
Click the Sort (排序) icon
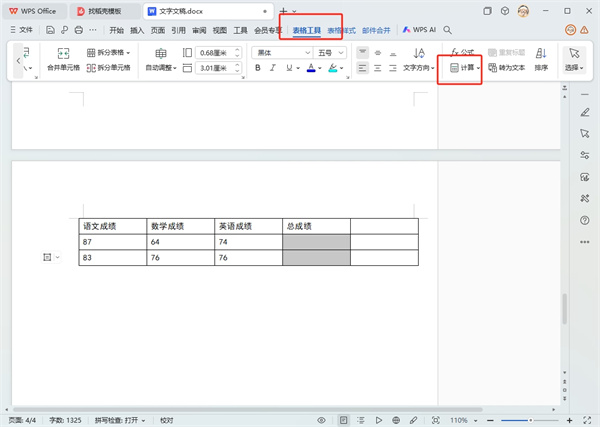(541, 54)
